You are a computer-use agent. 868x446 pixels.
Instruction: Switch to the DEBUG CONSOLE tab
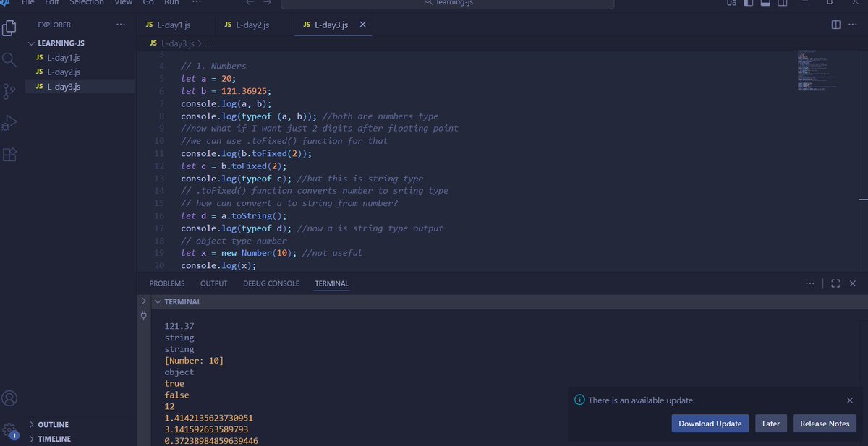[x=271, y=283]
